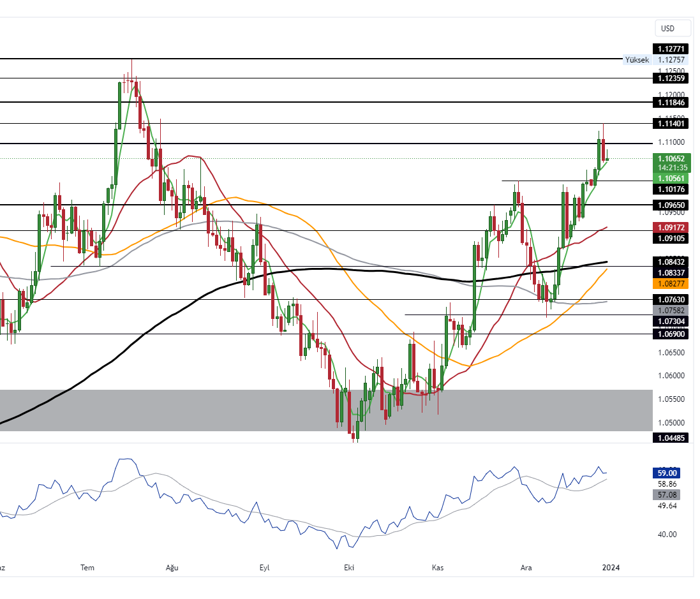This screenshot has height=599, width=700.
Task: Click the highlighted 1.10561 price tag
Action: [670, 179]
